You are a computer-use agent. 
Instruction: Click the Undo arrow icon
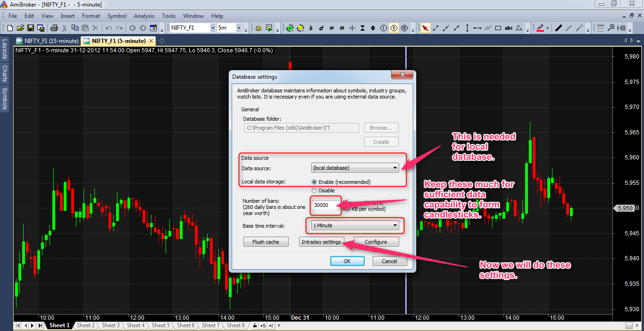click(x=109, y=28)
